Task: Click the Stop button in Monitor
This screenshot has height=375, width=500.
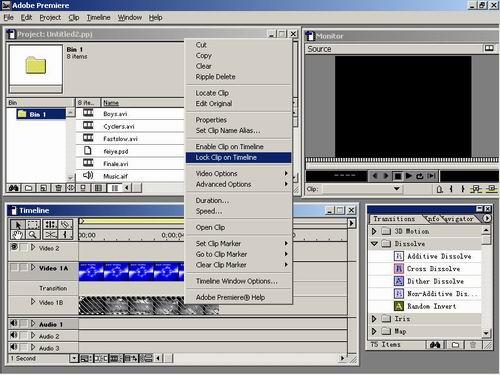Action: coord(397,176)
